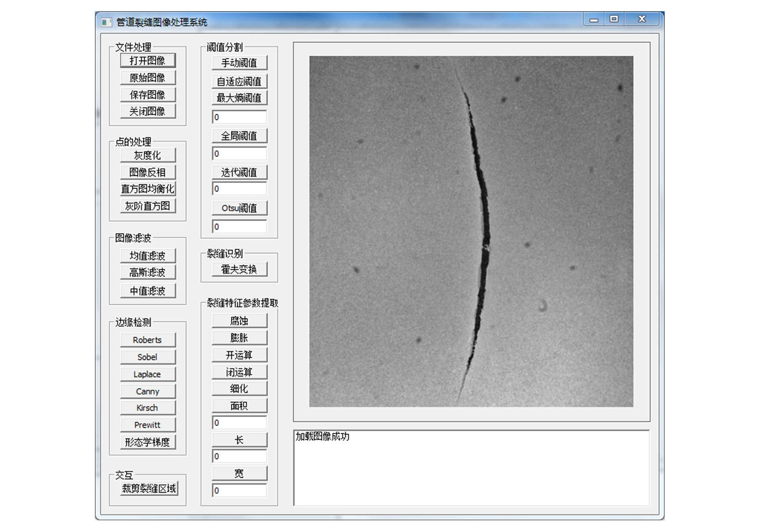Click the 加载图像成功 log text area

pos(471,468)
